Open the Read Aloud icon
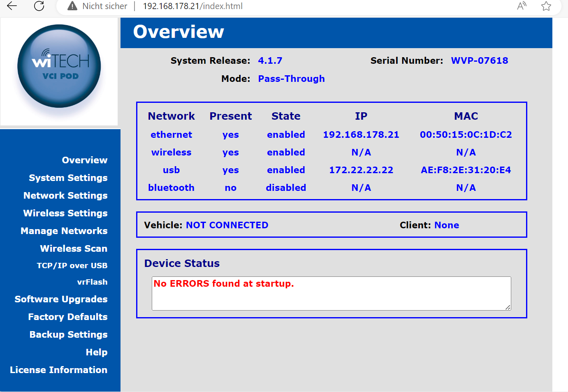Viewport: 568px width, 392px height. 522,6
